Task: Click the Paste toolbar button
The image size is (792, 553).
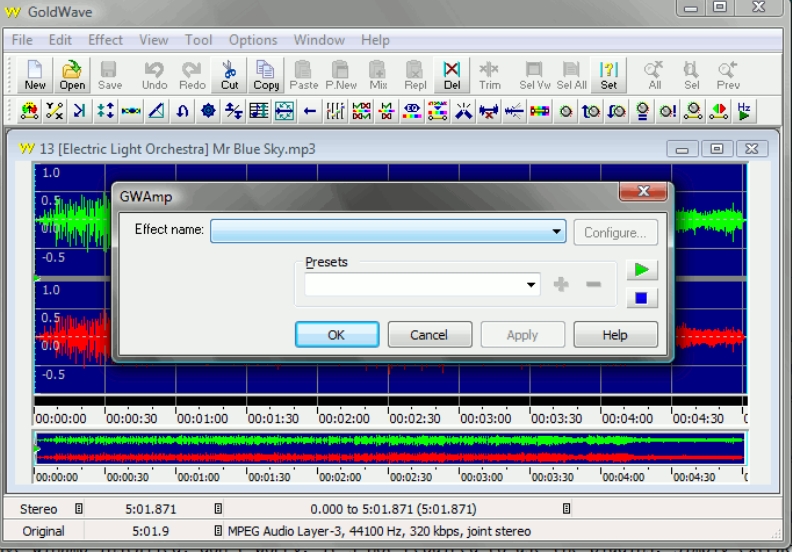Action: point(304,75)
